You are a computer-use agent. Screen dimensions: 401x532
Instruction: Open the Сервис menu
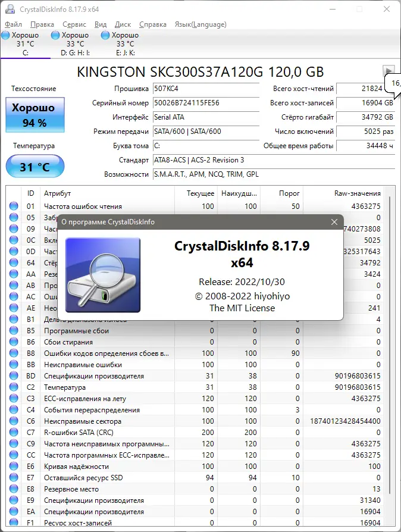click(x=74, y=24)
